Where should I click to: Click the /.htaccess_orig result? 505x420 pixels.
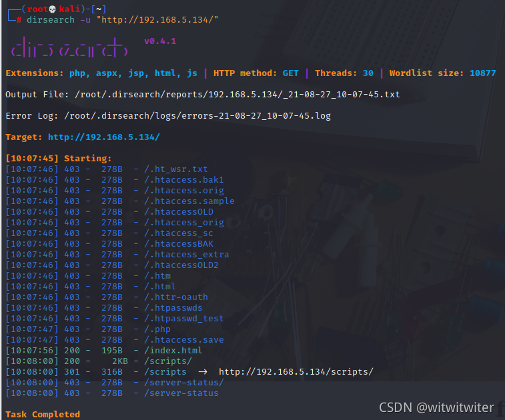tap(184, 223)
